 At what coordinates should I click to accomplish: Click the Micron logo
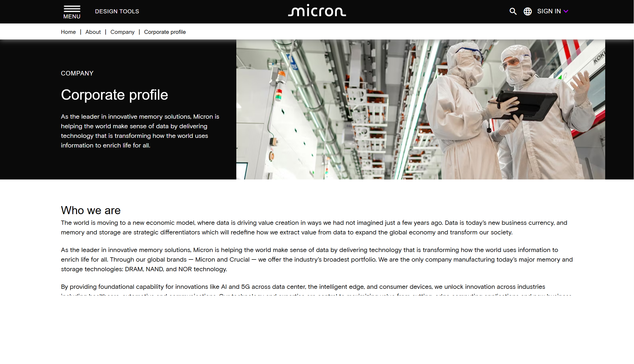[x=317, y=11]
